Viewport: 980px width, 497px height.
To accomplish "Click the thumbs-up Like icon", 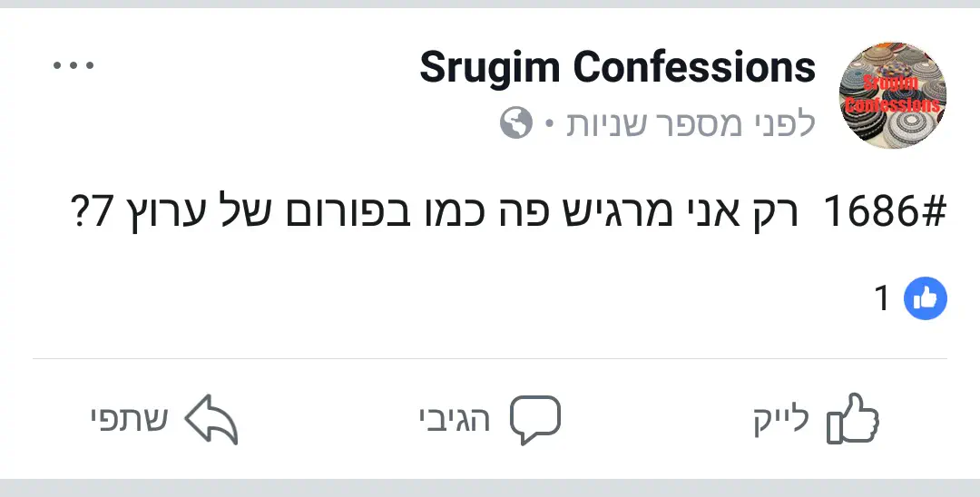I will (853, 419).
